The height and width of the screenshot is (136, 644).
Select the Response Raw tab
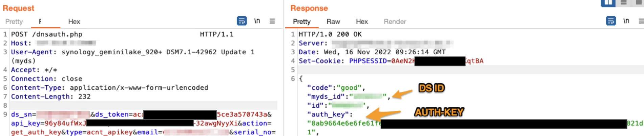pyautogui.click(x=333, y=22)
